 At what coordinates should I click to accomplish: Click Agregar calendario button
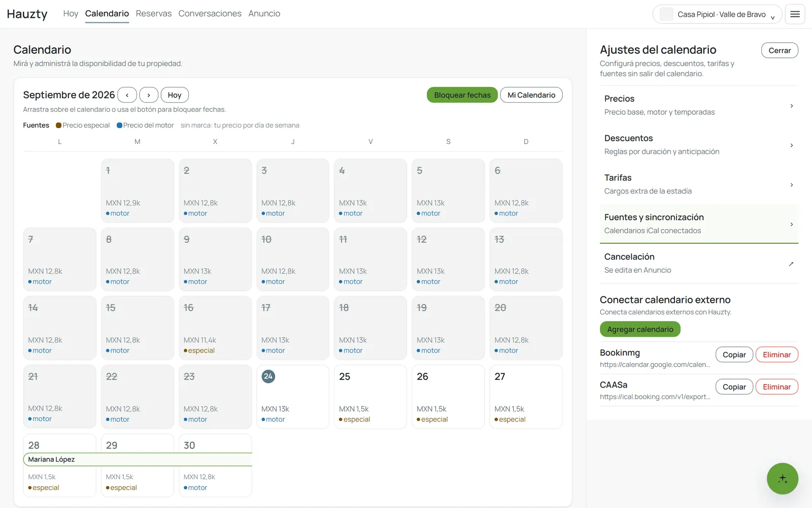coord(640,329)
